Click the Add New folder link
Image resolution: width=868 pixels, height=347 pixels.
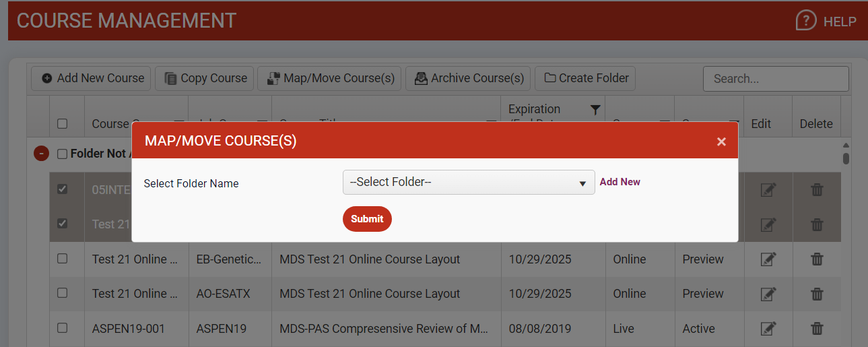pyautogui.click(x=620, y=182)
